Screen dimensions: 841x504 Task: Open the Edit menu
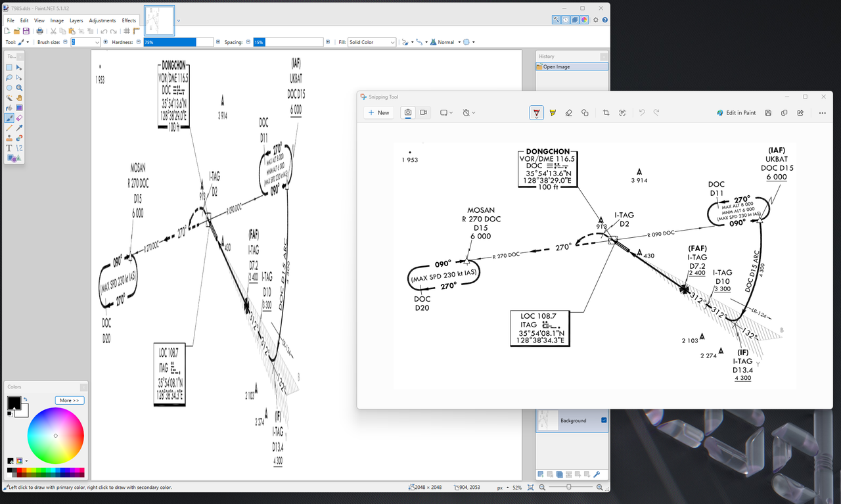[x=24, y=20]
